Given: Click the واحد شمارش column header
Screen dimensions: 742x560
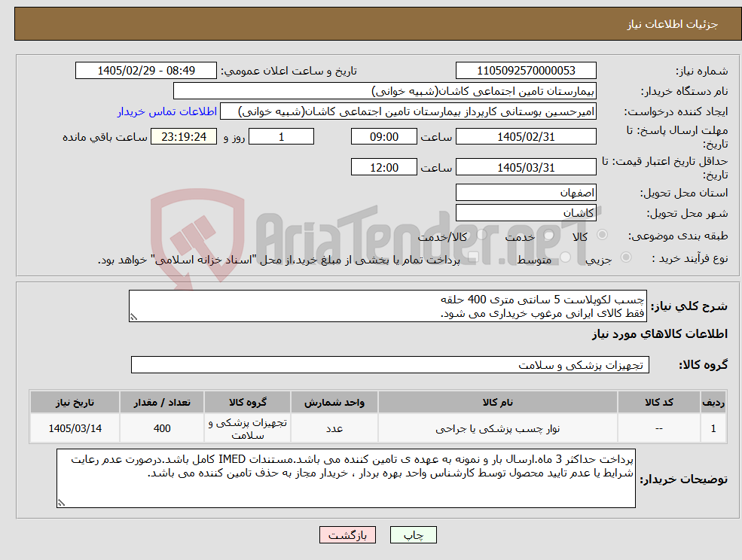Looking at the screenshot, I should tap(334, 402).
